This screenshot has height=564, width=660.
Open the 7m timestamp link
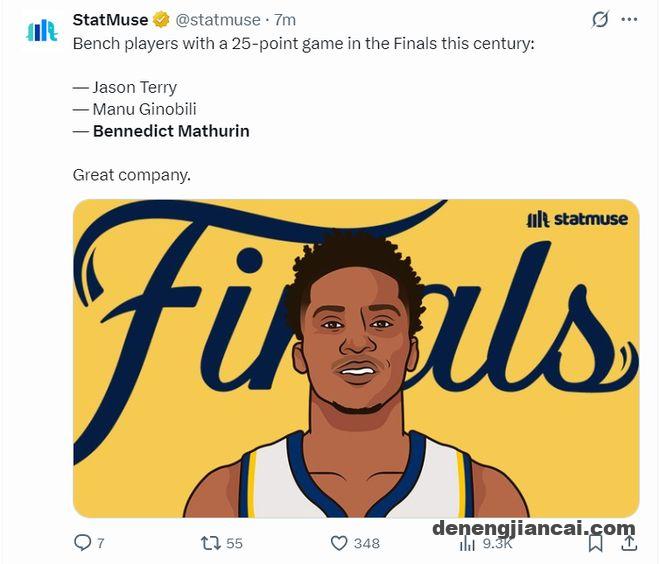(285, 20)
